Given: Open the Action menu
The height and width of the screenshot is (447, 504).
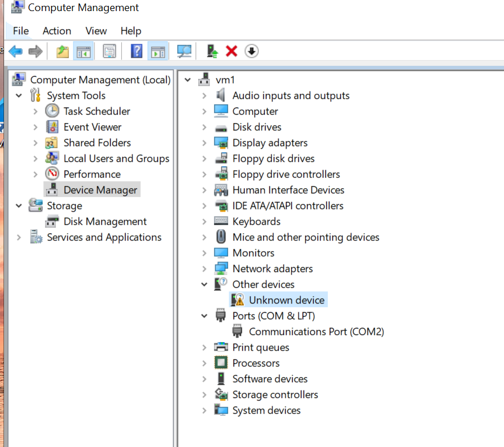Looking at the screenshot, I should pyautogui.click(x=57, y=31).
